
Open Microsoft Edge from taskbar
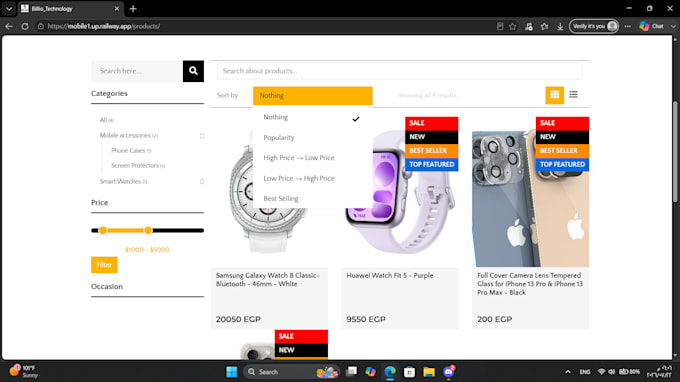click(x=390, y=372)
